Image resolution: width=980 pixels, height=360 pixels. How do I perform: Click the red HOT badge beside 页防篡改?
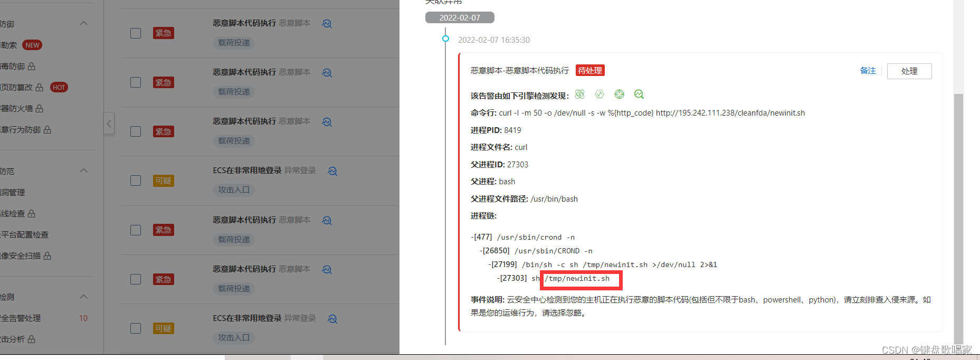coord(59,88)
